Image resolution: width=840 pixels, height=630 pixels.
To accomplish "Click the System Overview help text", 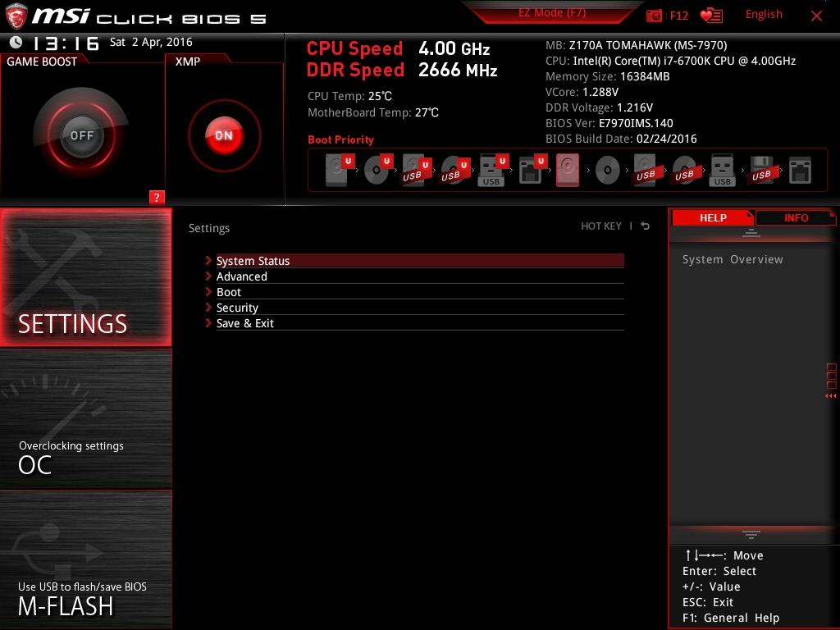I will [x=733, y=259].
